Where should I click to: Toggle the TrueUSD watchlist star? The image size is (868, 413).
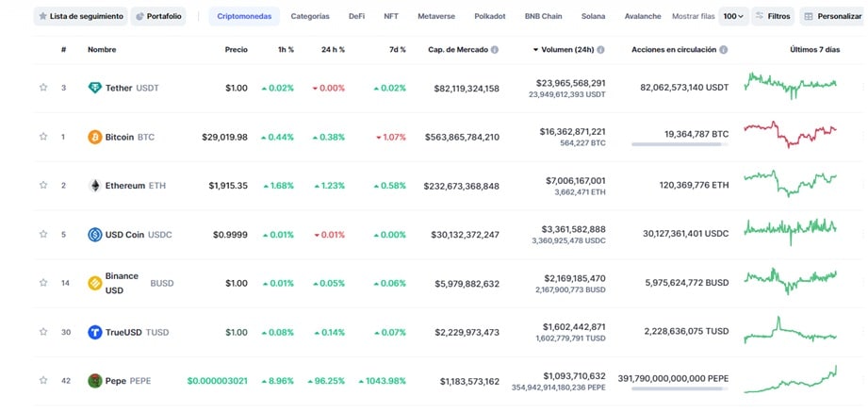[43, 332]
